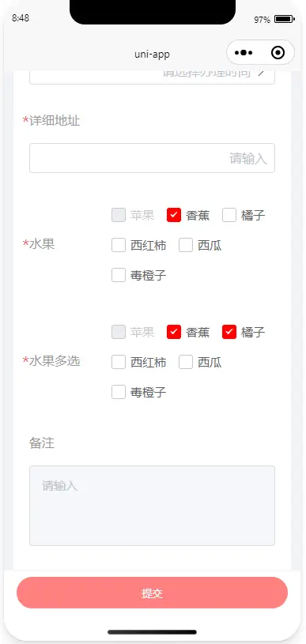
Task: Click the arrow beside the time picker field
Action: point(261,73)
